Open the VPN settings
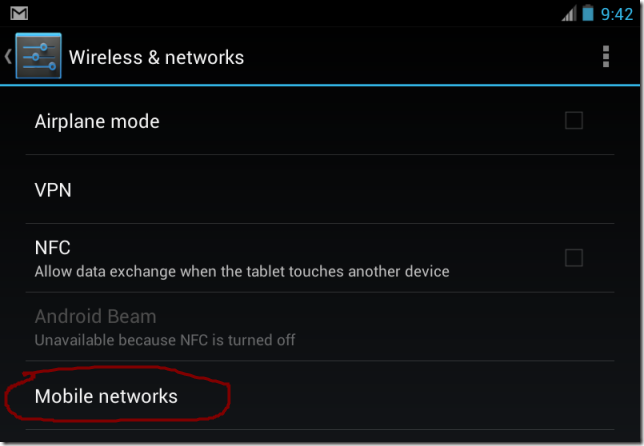This screenshot has height=446, width=644. (x=53, y=189)
